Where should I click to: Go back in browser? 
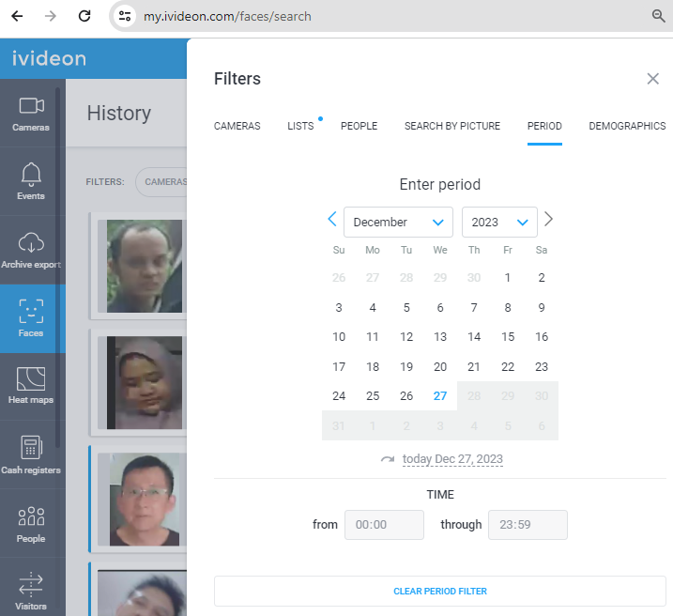(17, 16)
